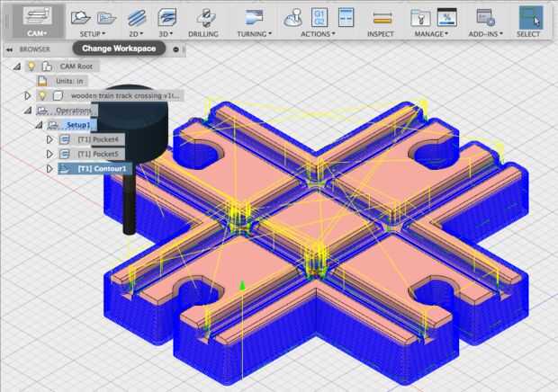This screenshot has height=392, width=558.
Task: Collapse the Setup1 tree node
Action: pyautogui.click(x=39, y=125)
